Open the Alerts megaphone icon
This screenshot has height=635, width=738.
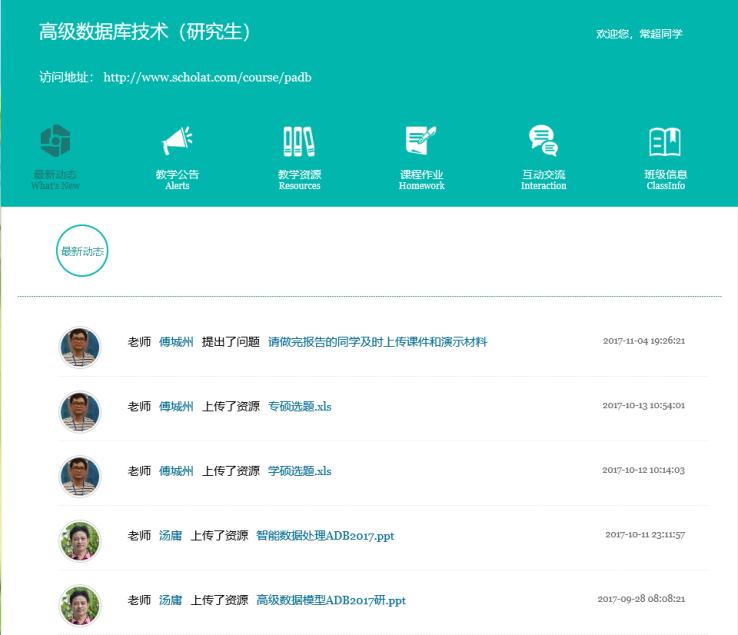[177, 140]
